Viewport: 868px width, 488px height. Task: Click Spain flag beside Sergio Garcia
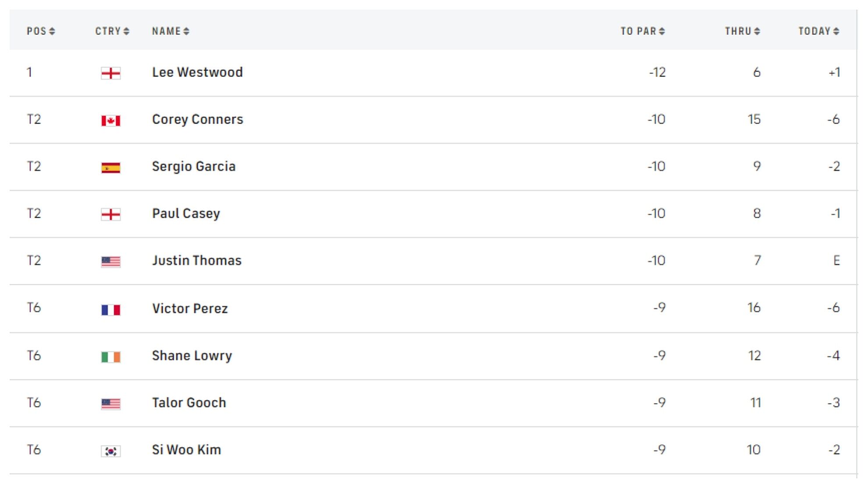pyautogui.click(x=110, y=167)
